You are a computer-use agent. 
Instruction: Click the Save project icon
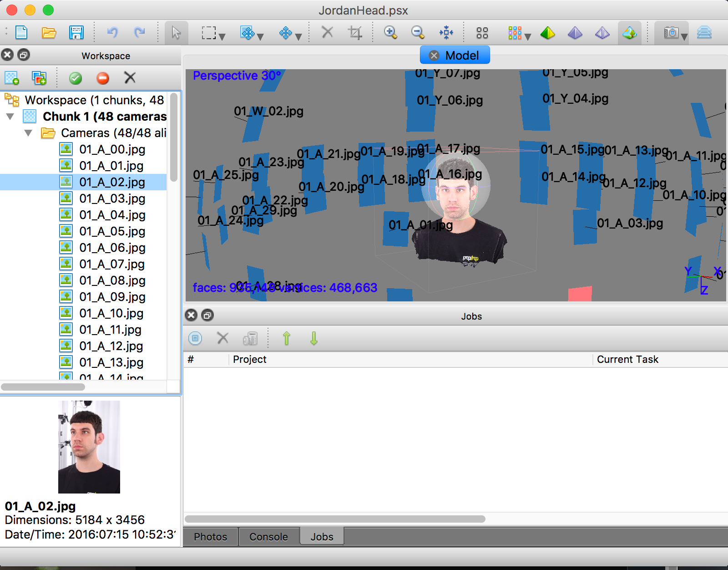(x=76, y=33)
